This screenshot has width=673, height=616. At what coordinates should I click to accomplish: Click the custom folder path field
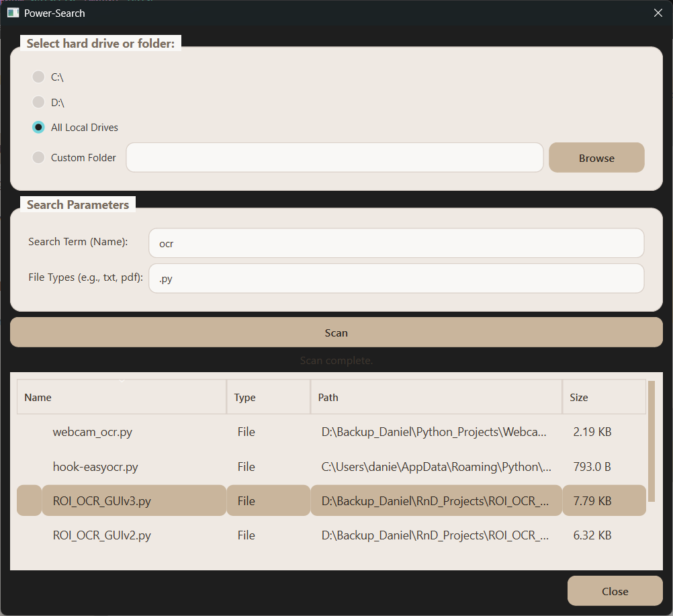[x=334, y=158]
